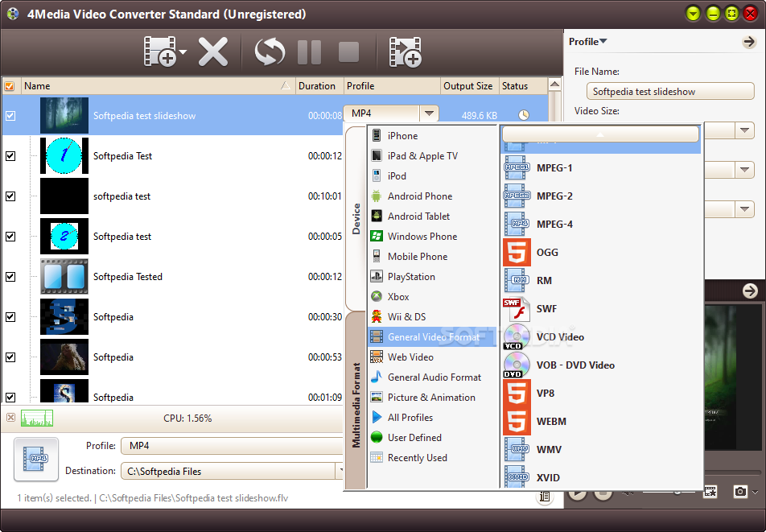
Task: Pick the OGG HTML5 format icon
Action: pos(517,252)
